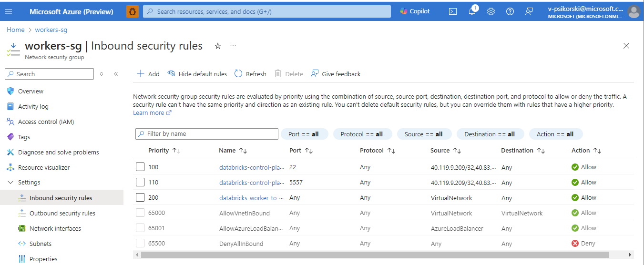
Task: Click Give feedback in the toolbar
Action: point(336,74)
